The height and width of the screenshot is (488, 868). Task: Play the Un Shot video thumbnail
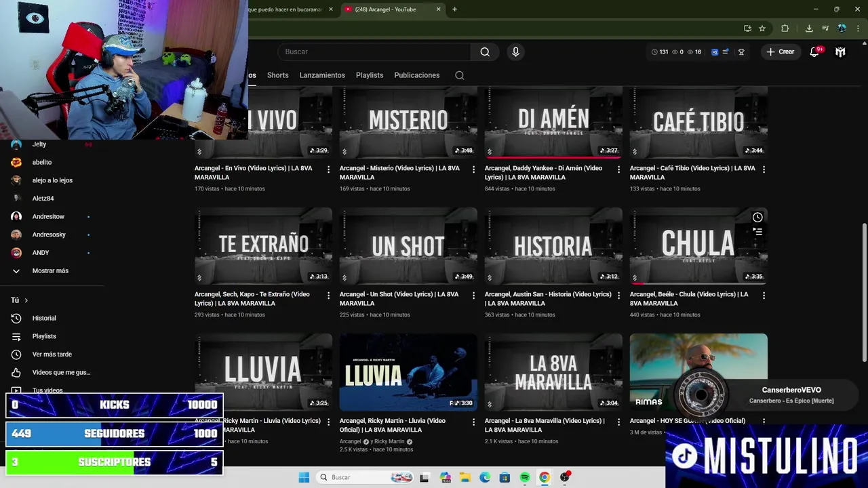408,246
